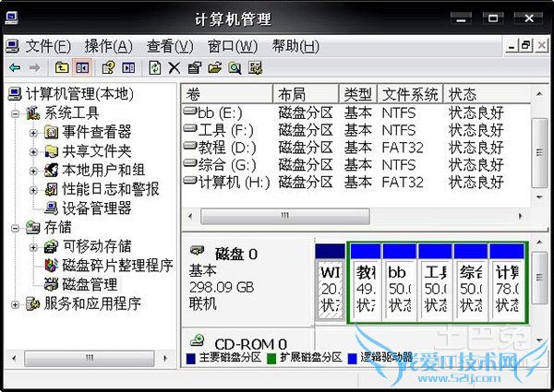This screenshot has width=554, height=392.
Task: Click the up one level folder icon
Action: coord(62,67)
